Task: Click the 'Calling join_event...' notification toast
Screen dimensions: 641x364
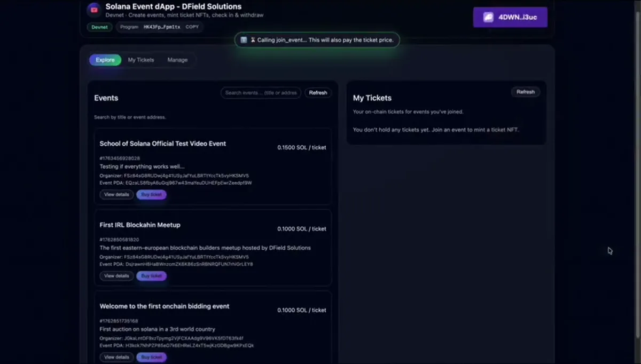Action: click(x=317, y=40)
